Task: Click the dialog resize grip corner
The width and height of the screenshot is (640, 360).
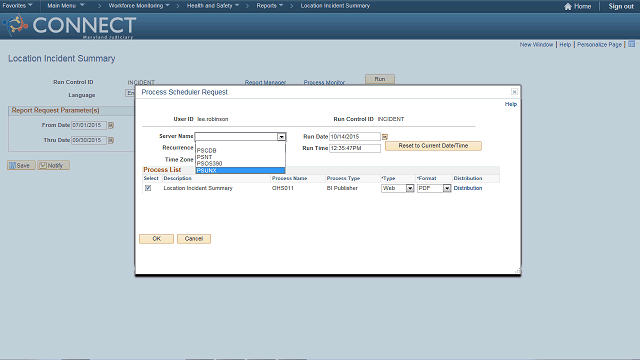Action: click(518, 271)
